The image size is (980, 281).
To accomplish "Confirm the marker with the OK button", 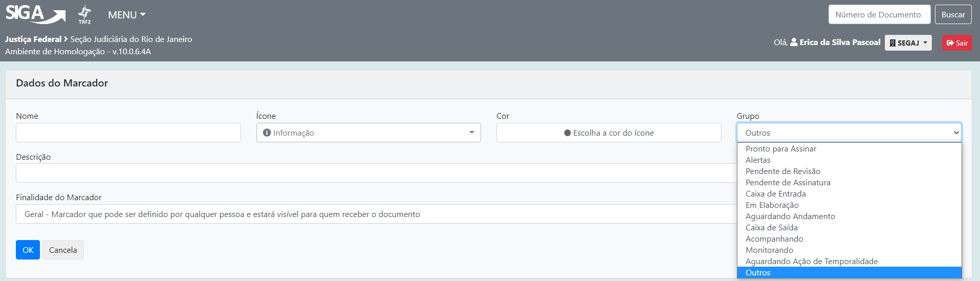I will click(x=28, y=250).
